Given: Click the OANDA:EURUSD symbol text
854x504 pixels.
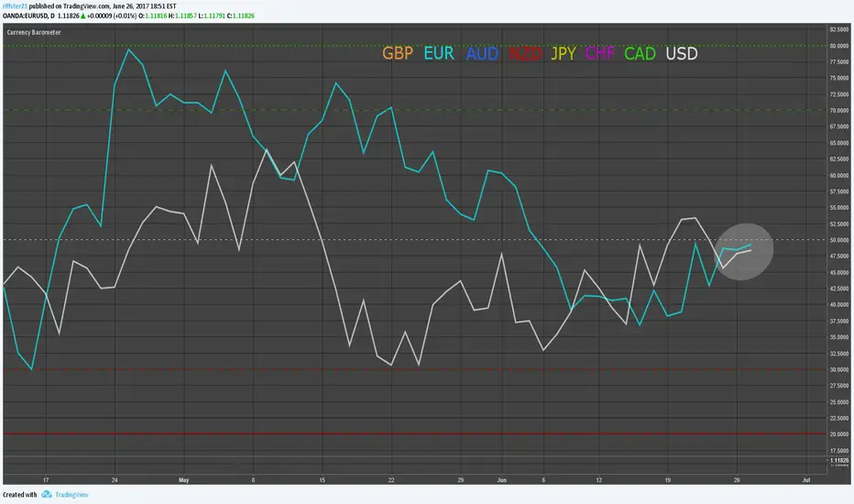Looking at the screenshot, I should tap(25, 16).
